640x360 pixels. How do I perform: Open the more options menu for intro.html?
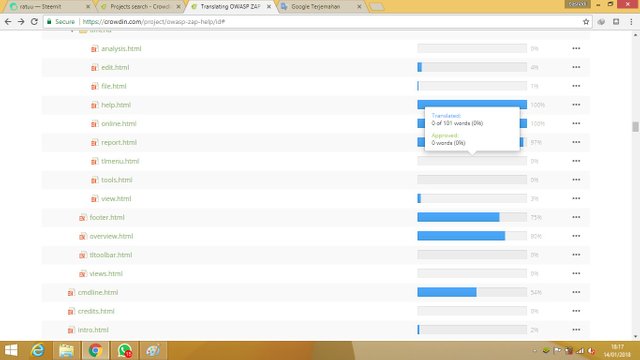(576, 330)
